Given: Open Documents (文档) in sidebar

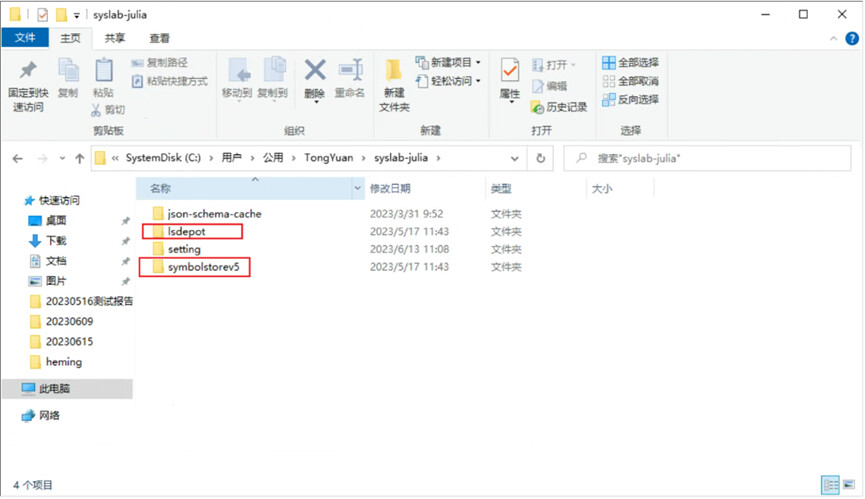Looking at the screenshot, I should click(55, 261).
